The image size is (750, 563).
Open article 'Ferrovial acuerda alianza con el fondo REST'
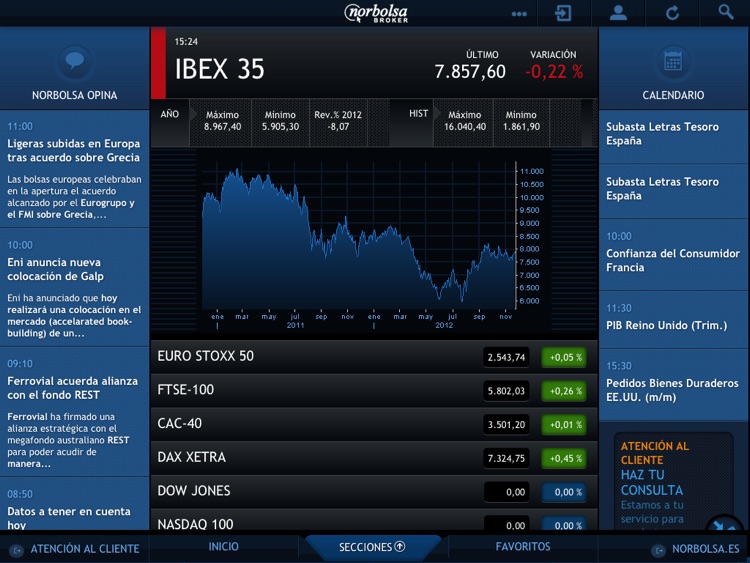coord(75,412)
